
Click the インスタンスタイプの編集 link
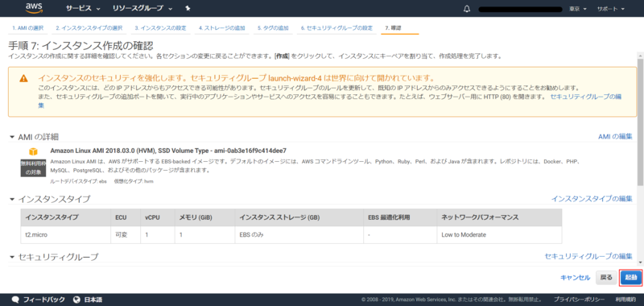592,199
